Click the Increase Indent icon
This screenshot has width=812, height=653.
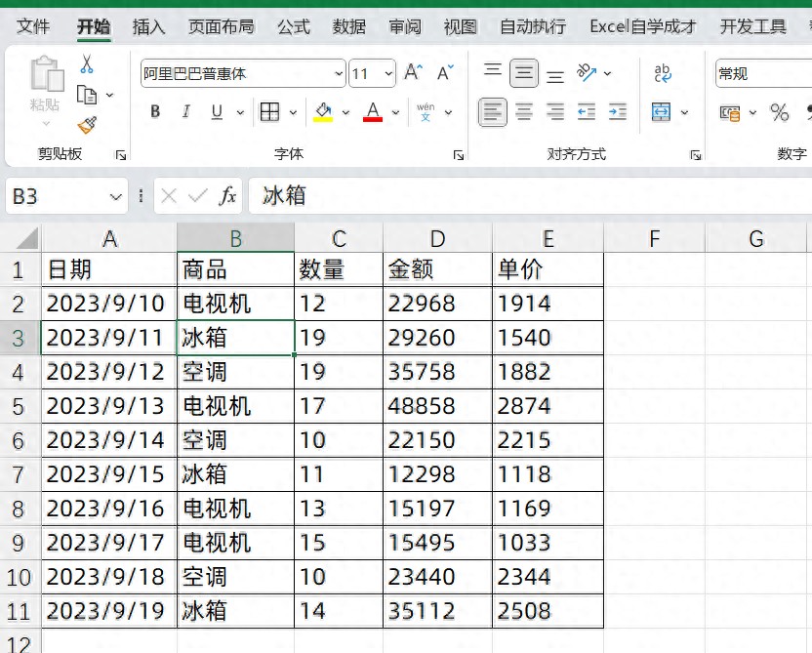[x=618, y=112]
